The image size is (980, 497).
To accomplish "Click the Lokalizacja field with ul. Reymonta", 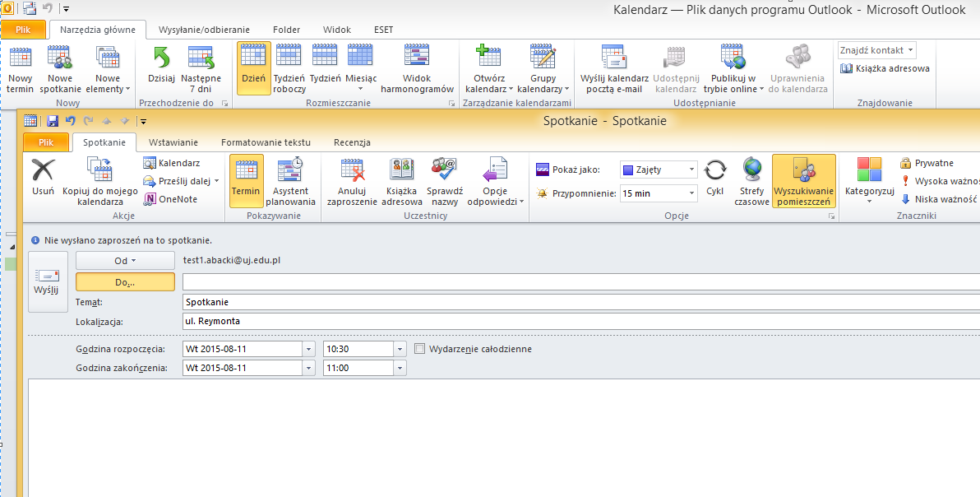I will [581, 322].
